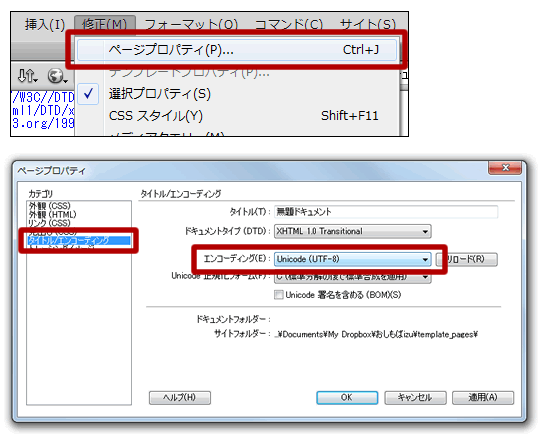Open the 修正(M) menu
The width and height of the screenshot is (544, 440).
(105, 24)
